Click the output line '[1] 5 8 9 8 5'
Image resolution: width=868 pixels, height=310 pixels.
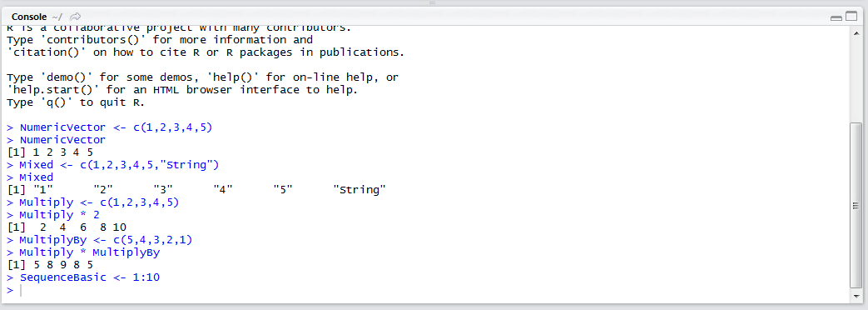pos(51,264)
